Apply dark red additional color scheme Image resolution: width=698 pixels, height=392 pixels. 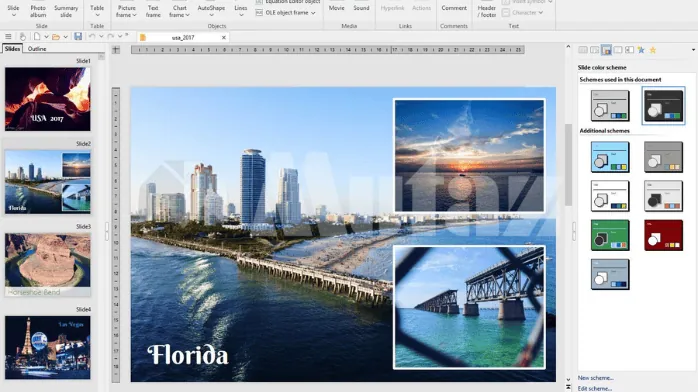[x=663, y=235]
